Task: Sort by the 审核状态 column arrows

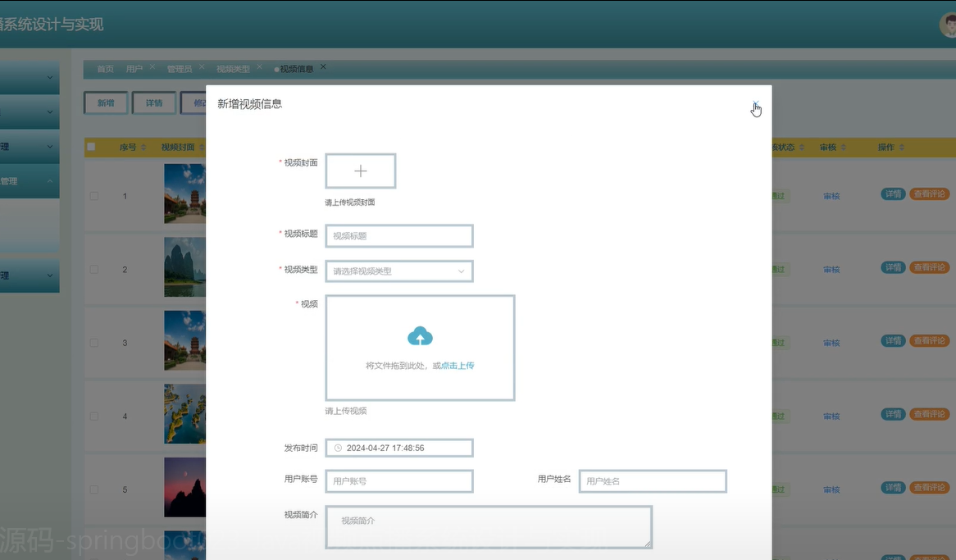Action: coord(802,147)
